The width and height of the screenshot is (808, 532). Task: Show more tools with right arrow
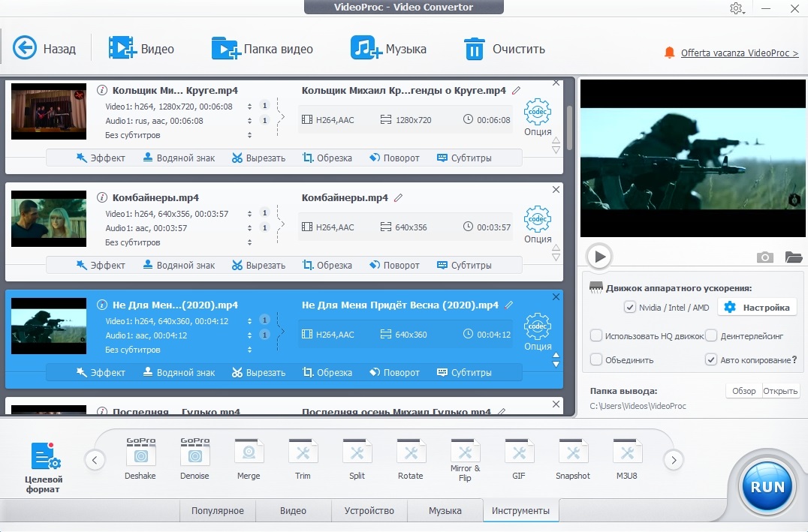click(x=674, y=460)
